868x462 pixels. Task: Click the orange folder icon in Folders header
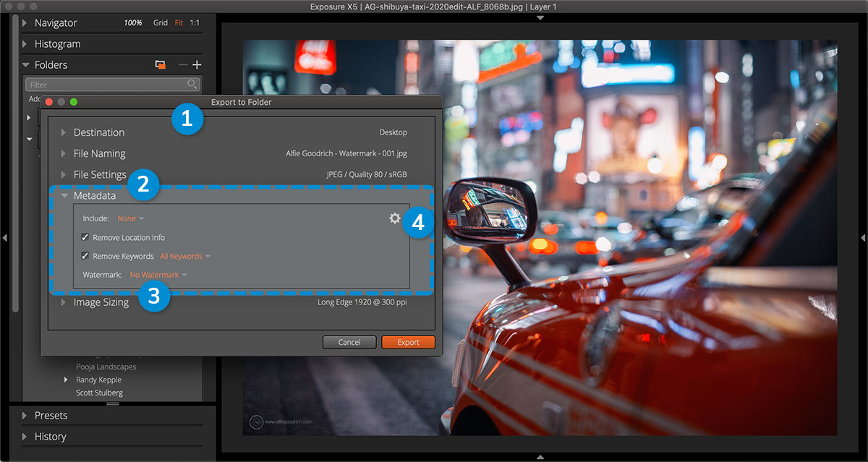click(161, 65)
